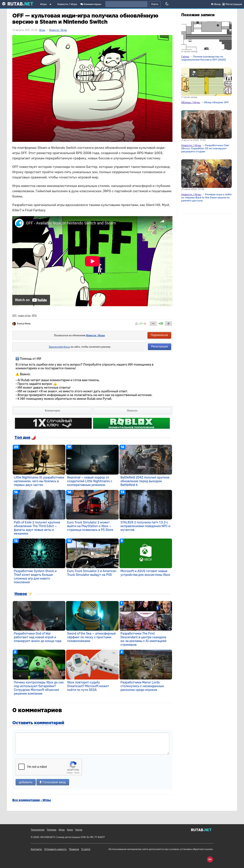Viewport: 244px width, 868px height.
Task: Upvote article with the plus button
Action: click(168, 324)
